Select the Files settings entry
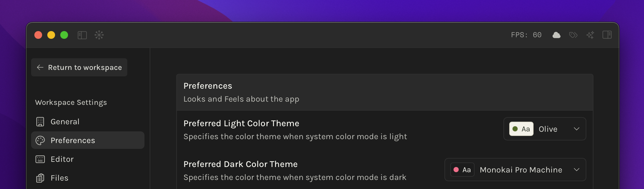The image size is (644, 189). coord(59,178)
